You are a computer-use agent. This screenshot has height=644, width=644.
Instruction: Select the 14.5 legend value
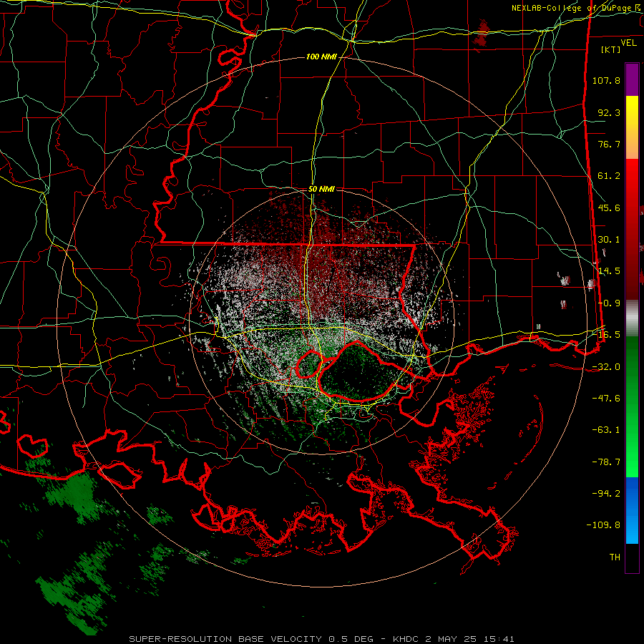609,271
